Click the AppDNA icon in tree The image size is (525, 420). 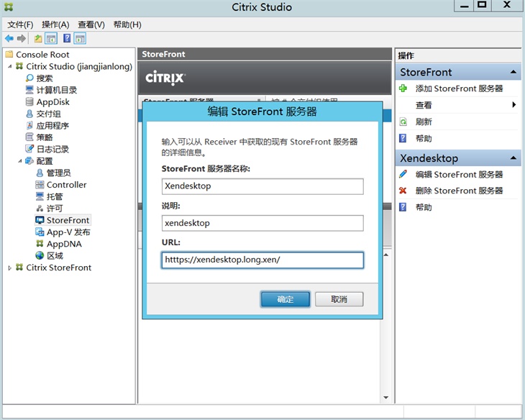click(40, 244)
